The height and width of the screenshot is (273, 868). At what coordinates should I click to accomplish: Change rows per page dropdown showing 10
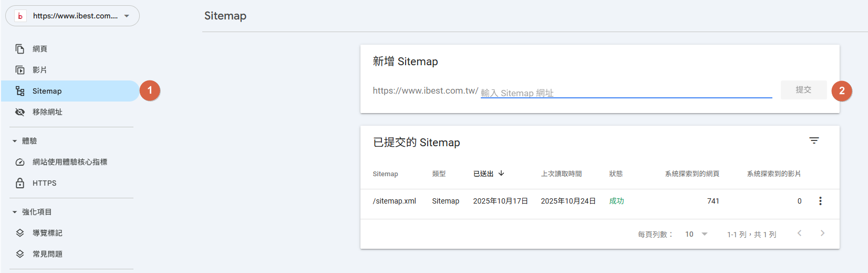pyautogui.click(x=696, y=234)
